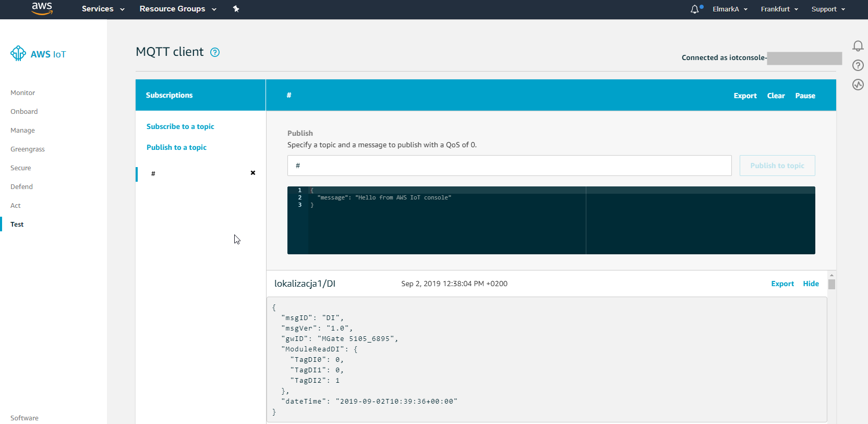
Task: Click the message list scrollbar thumb
Action: pos(831,284)
